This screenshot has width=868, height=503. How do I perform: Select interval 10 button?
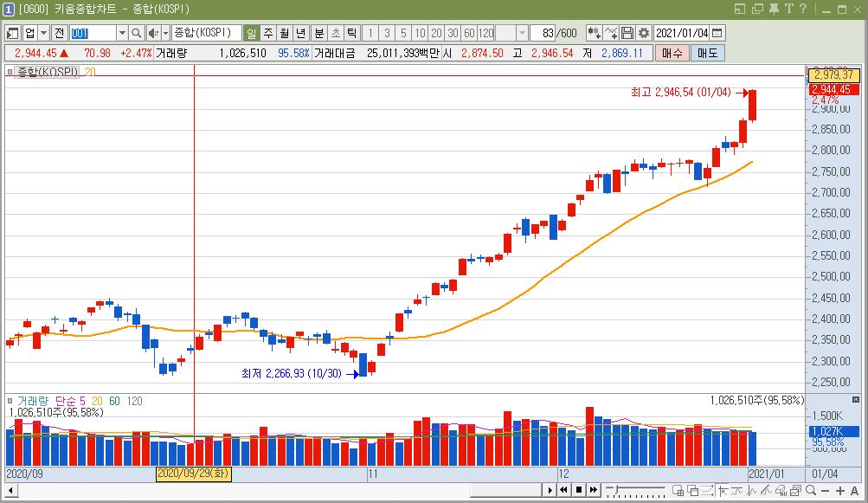coord(421,33)
